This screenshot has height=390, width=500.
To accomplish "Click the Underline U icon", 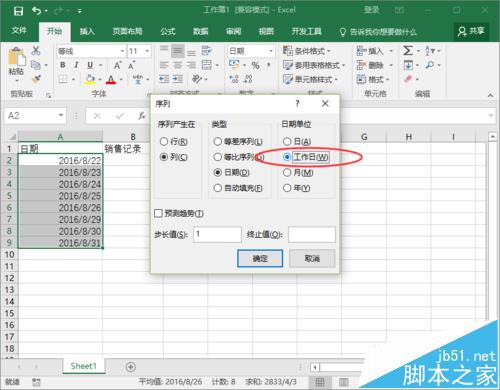I will (x=90, y=65).
